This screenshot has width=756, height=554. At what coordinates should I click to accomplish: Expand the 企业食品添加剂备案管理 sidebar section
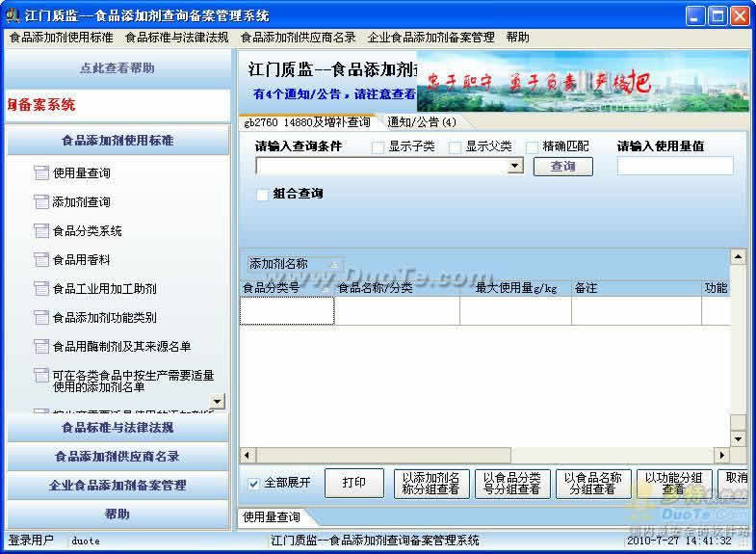[x=117, y=485]
